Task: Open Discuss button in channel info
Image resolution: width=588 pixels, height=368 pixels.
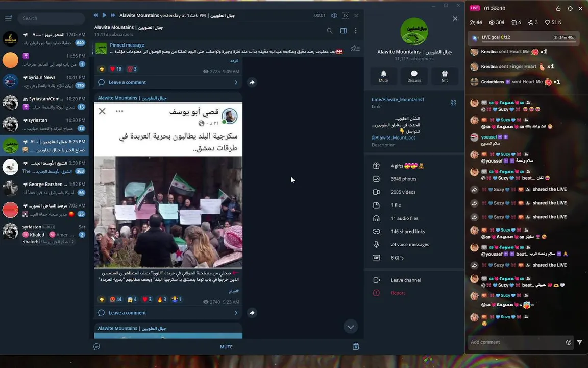Action: (x=414, y=76)
